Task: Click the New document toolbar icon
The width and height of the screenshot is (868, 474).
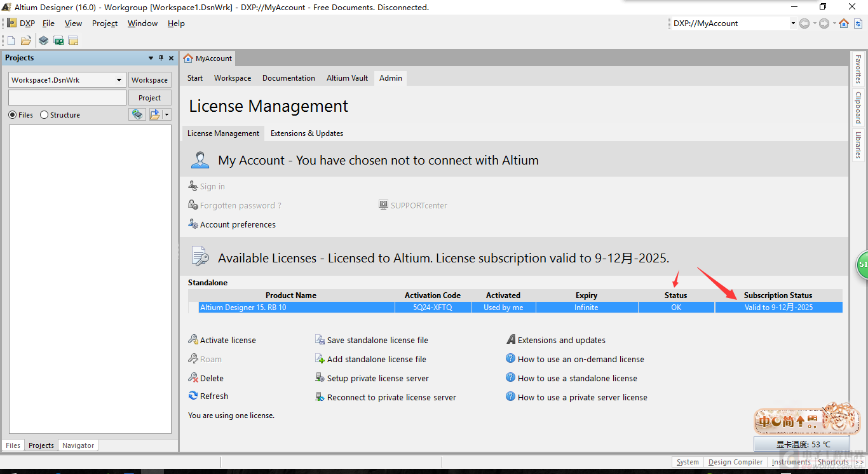Action: click(x=11, y=41)
